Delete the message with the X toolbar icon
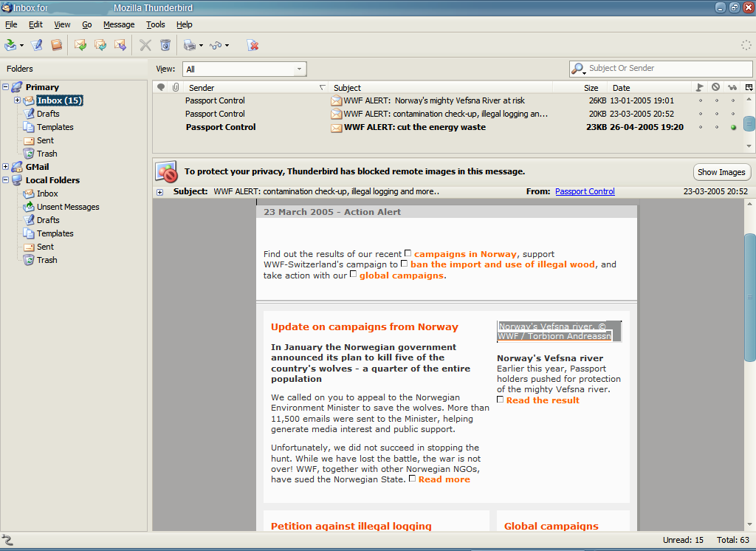756x551 pixels. (x=145, y=45)
